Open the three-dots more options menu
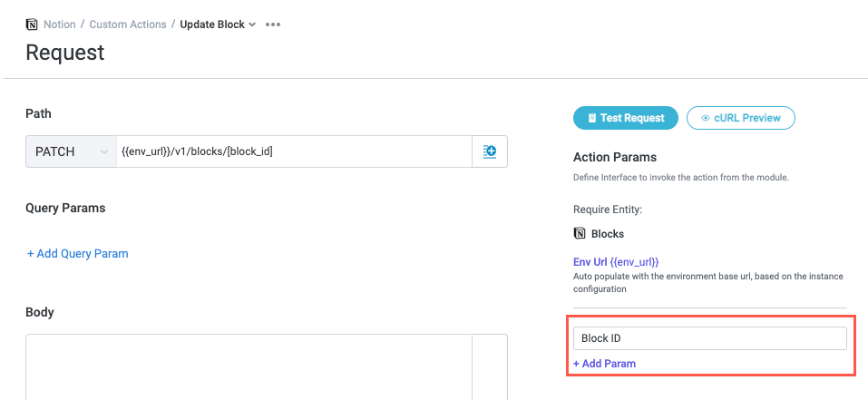The image size is (868, 400). (273, 24)
